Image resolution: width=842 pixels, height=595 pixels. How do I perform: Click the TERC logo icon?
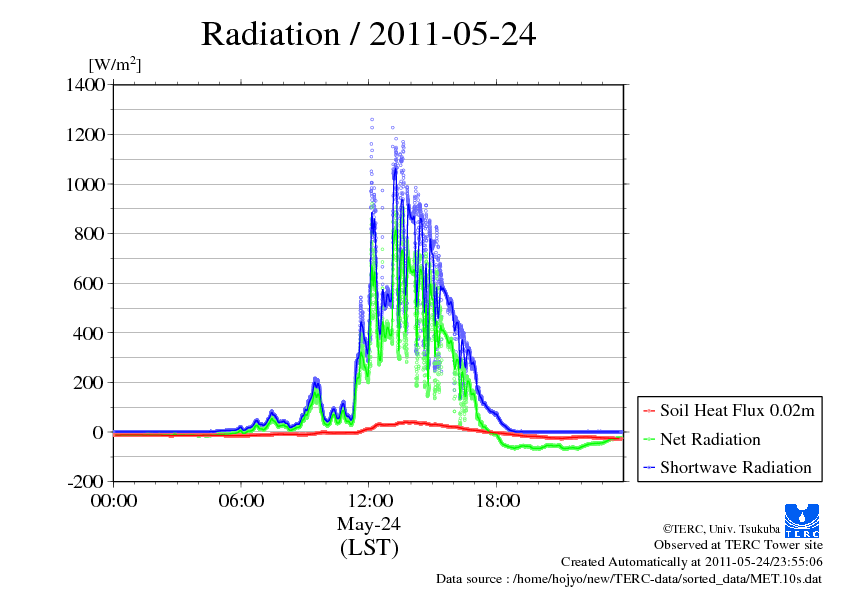tap(802, 521)
